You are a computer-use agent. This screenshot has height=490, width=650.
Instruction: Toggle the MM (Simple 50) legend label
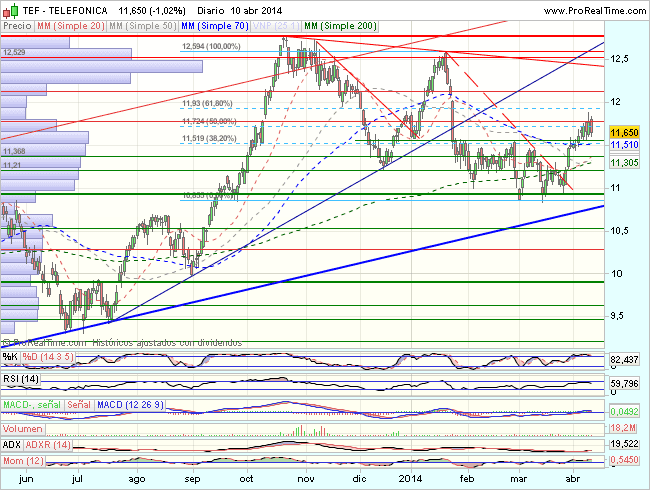[x=142, y=26]
